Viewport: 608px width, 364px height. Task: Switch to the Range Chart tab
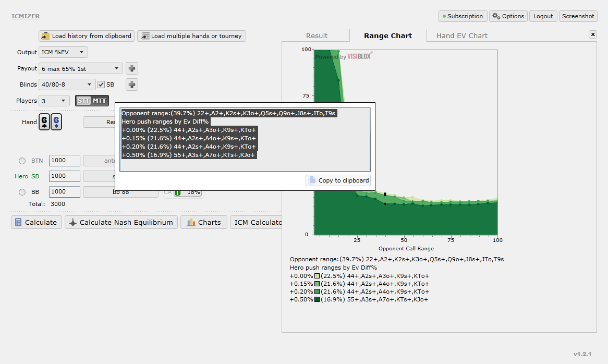click(388, 35)
